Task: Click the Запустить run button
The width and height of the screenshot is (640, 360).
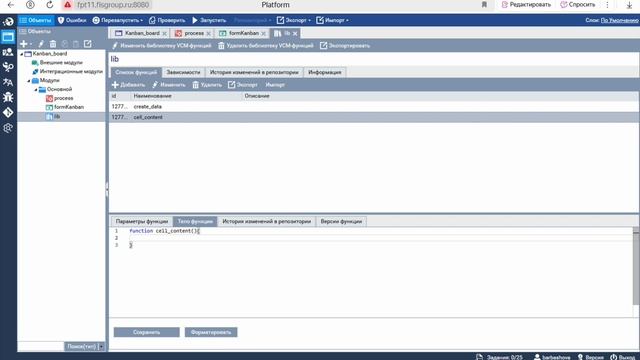Action: pos(209,20)
